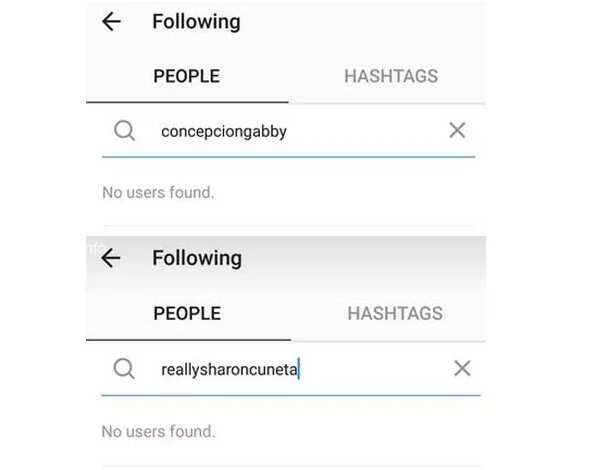Click the magnifier icon beside concepciongabby

(124, 130)
